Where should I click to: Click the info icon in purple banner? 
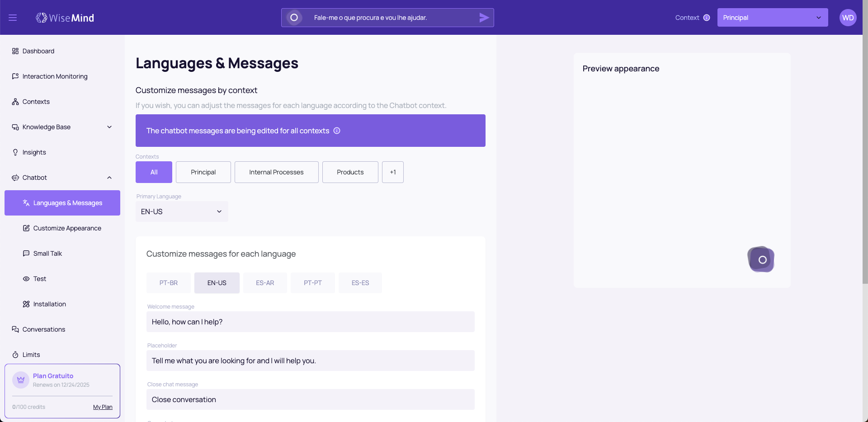[x=337, y=131]
